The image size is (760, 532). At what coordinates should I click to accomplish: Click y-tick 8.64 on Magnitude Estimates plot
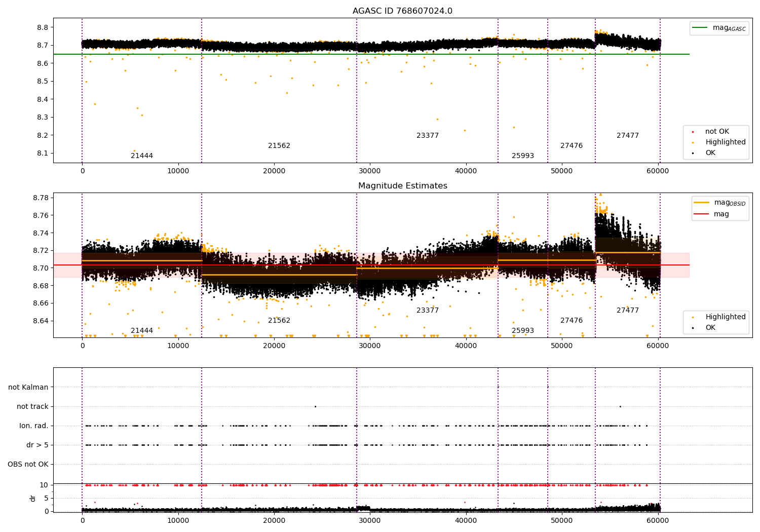(x=41, y=321)
